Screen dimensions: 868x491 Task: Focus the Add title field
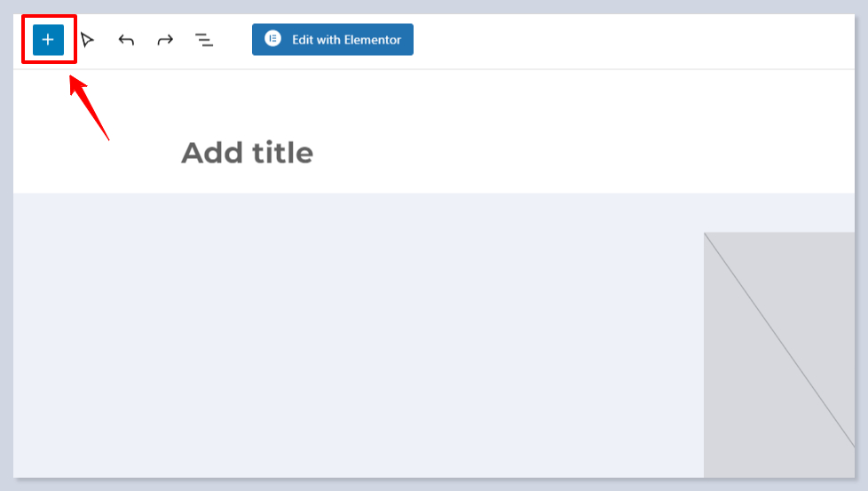click(x=247, y=153)
